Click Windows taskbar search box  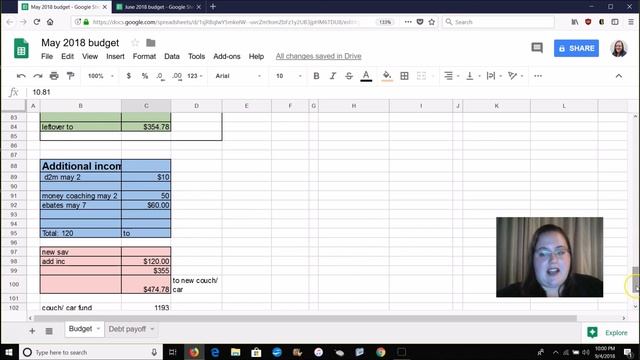[91, 352]
